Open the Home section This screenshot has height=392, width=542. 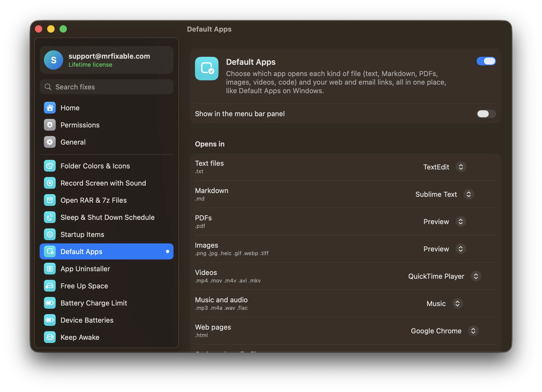pos(107,108)
